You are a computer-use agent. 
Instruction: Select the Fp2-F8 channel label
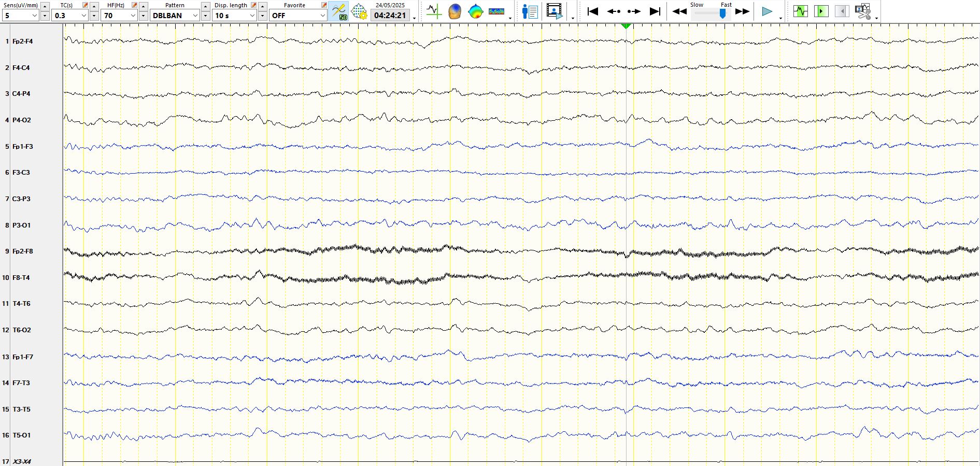tap(23, 251)
